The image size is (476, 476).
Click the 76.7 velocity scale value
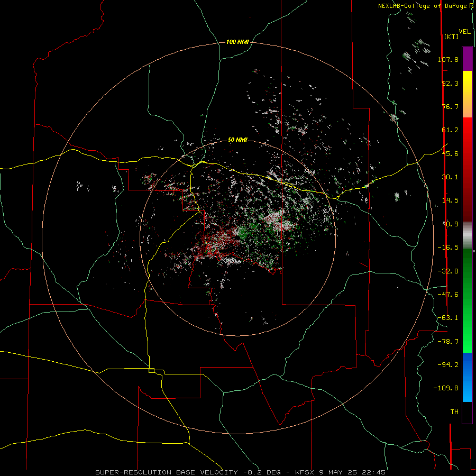tap(450, 106)
